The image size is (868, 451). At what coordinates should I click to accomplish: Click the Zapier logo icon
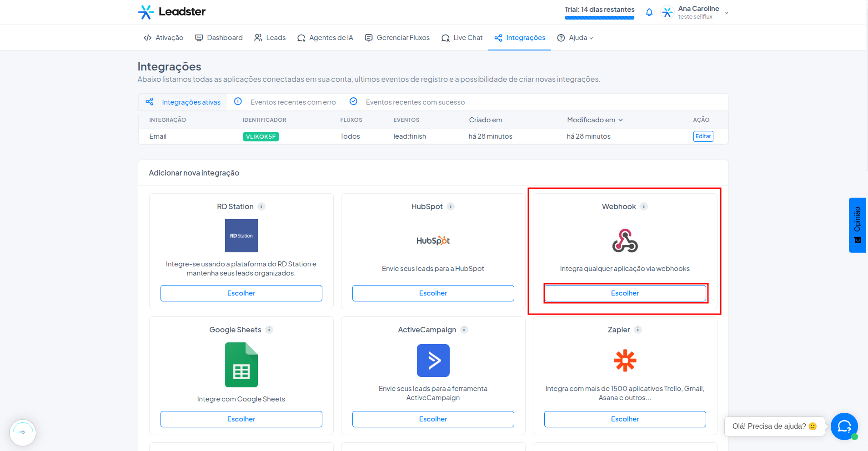[625, 361]
